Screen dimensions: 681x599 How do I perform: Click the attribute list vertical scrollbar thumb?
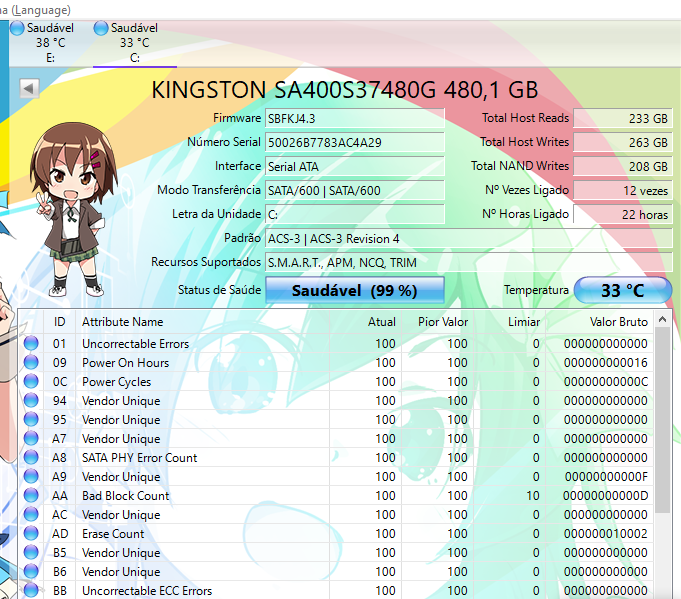(662, 420)
